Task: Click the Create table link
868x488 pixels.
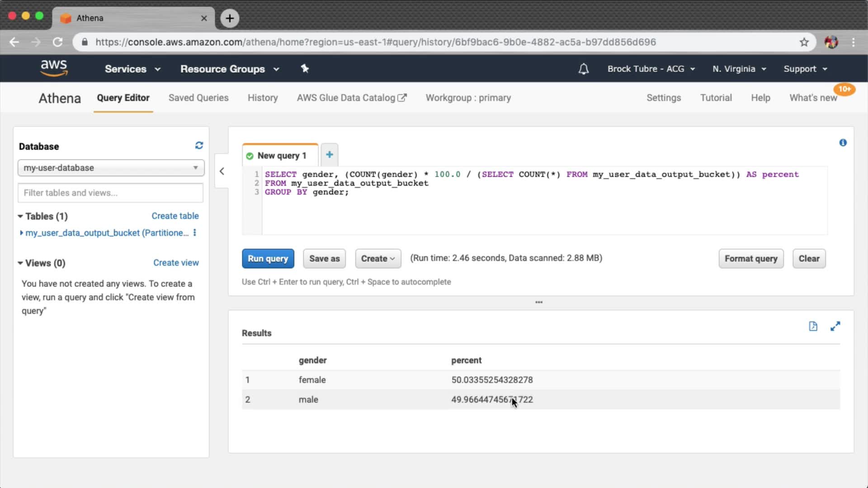Action: [175, 216]
